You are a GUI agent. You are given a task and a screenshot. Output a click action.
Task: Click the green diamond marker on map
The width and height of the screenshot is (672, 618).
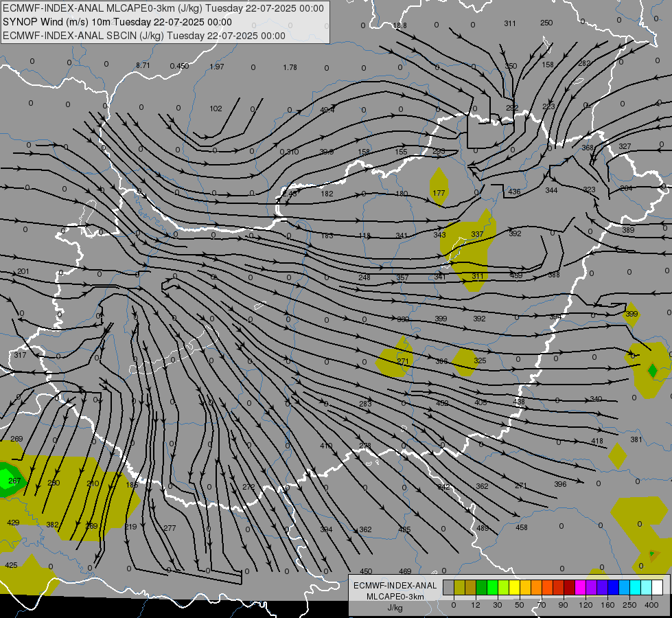pyautogui.click(x=652, y=371)
